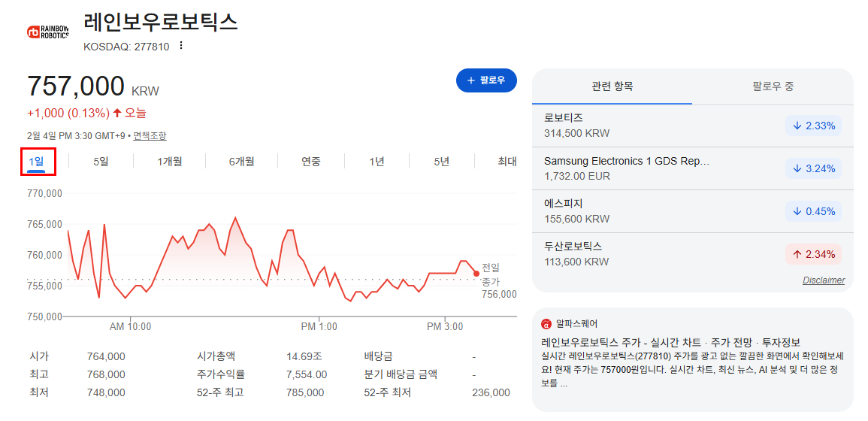This screenshot has width=868, height=421.
Task: Click the 팔로우 follow button
Action: point(486,80)
